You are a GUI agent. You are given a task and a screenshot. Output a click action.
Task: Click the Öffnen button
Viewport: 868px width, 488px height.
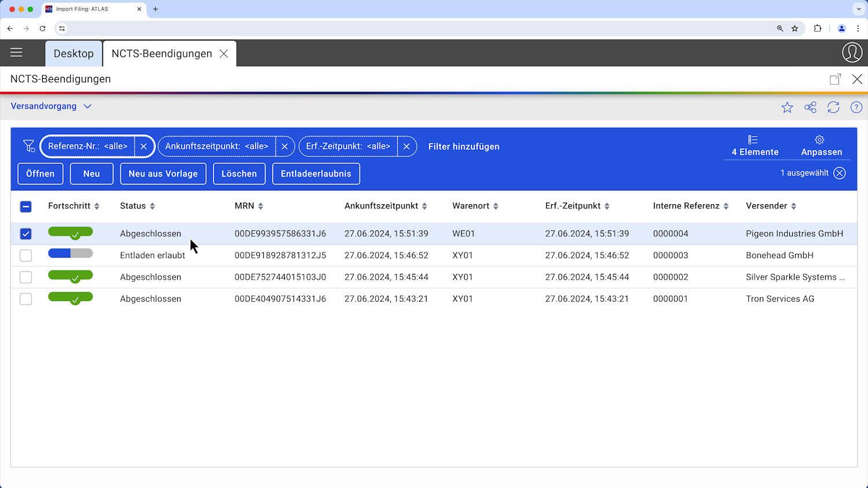40,174
